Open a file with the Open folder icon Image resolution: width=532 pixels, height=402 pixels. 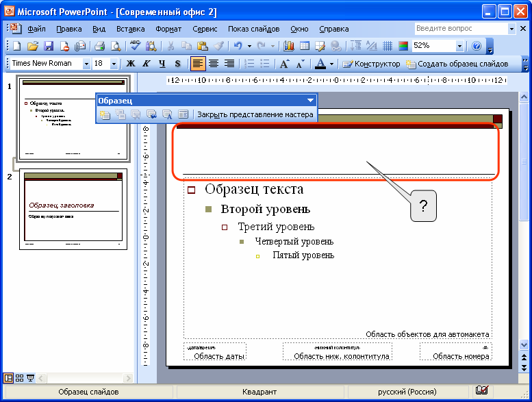[x=33, y=46]
